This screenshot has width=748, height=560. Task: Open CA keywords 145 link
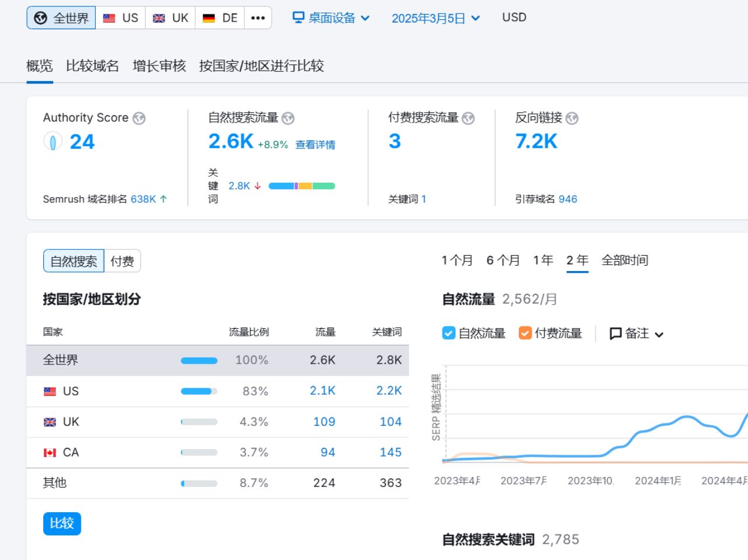(391, 453)
